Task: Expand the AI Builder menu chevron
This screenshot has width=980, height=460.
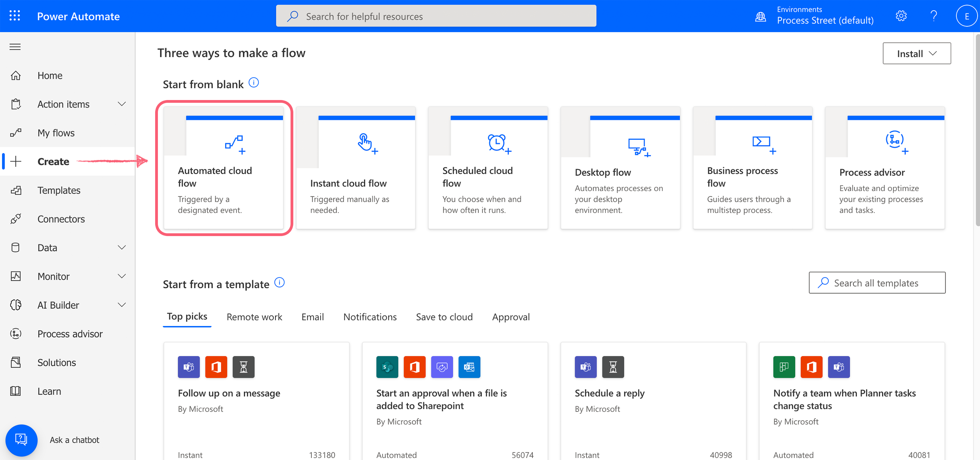Action: 122,305
